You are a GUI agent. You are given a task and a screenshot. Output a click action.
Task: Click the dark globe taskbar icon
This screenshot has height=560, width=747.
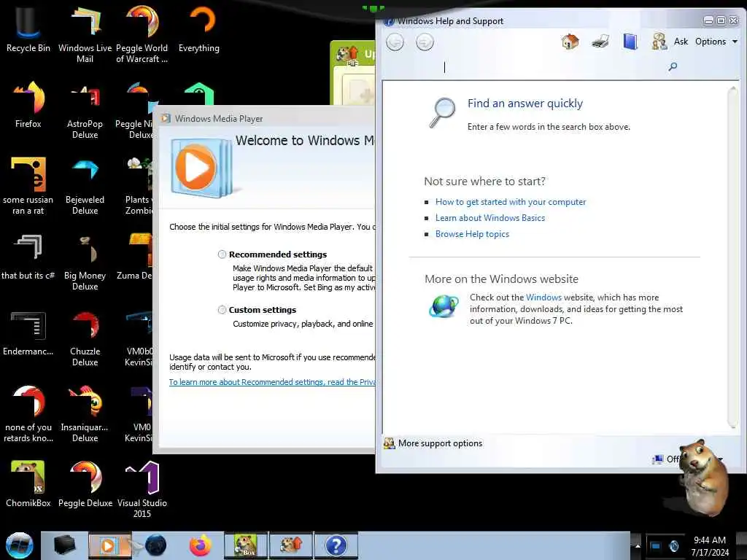coord(156,545)
